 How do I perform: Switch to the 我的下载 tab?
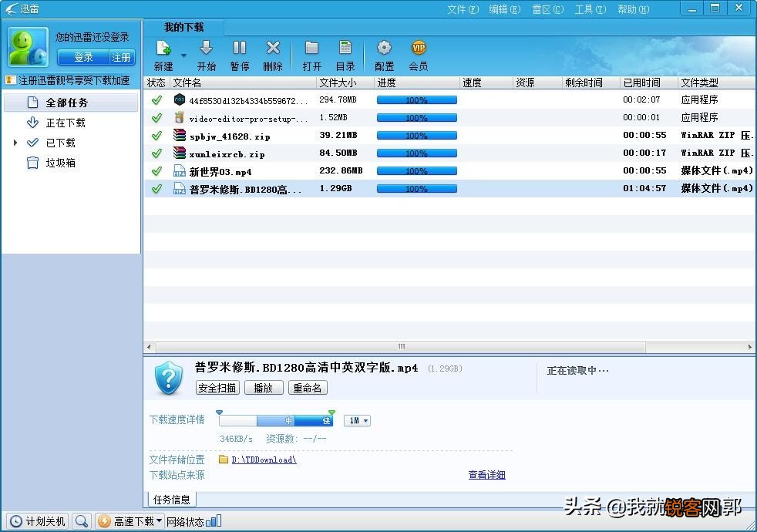pyautogui.click(x=184, y=27)
